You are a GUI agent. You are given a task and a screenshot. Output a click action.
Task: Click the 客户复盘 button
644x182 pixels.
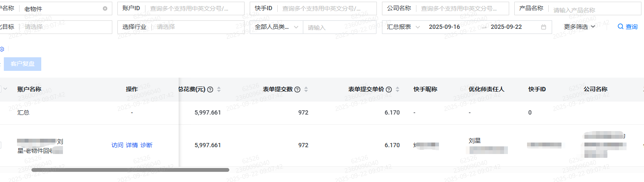(23, 64)
